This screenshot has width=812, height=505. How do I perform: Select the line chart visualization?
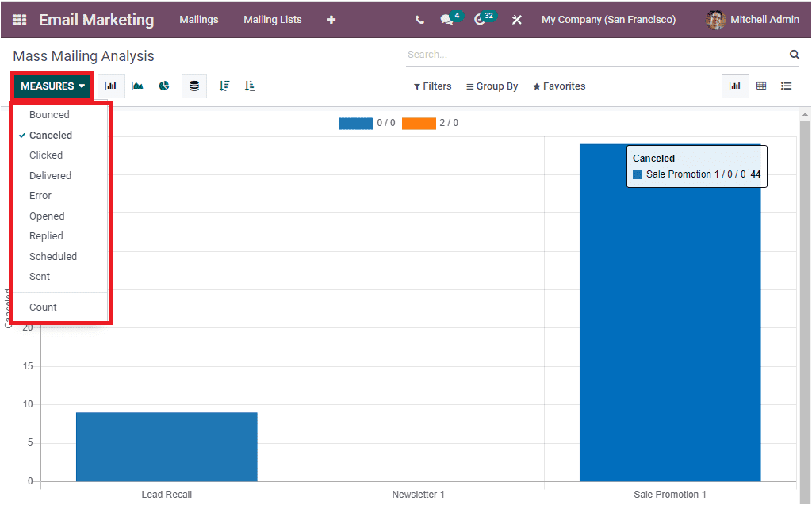[137, 86]
